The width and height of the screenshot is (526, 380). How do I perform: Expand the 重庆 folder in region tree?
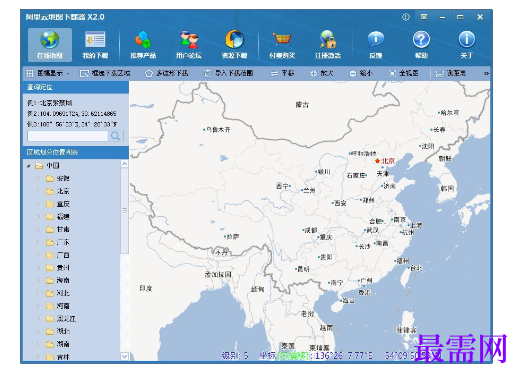point(38,204)
